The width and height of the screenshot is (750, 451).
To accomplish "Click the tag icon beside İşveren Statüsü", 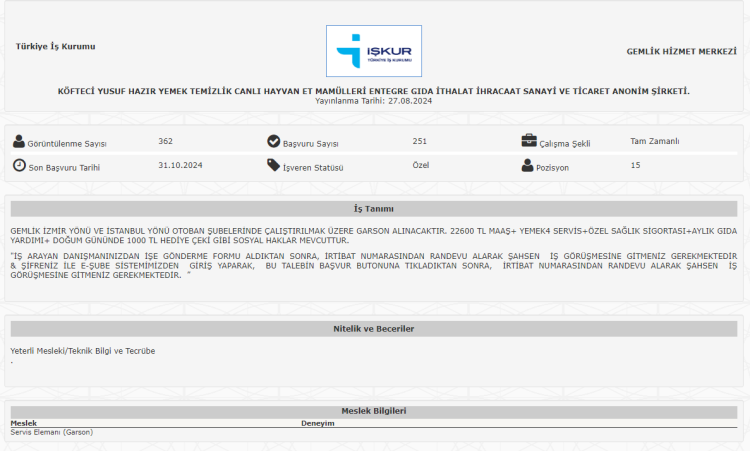I will pyautogui.click(x=273, y=166).
